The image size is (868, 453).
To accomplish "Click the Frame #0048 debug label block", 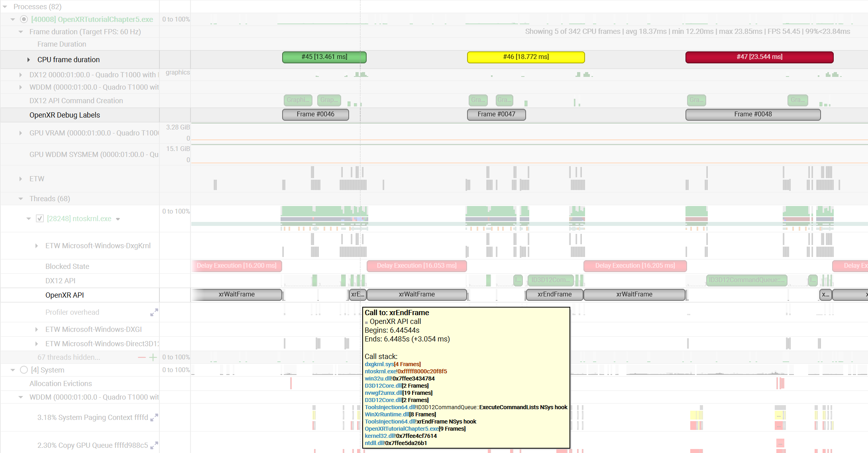I will [752, 115].
